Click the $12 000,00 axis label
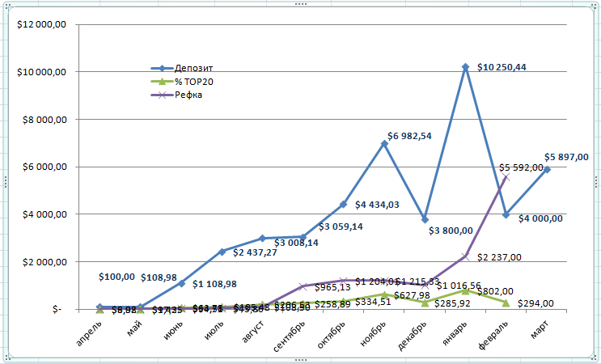Image resolution: width=601 pixels, height=364 pixels. click(x=41, y=24)
